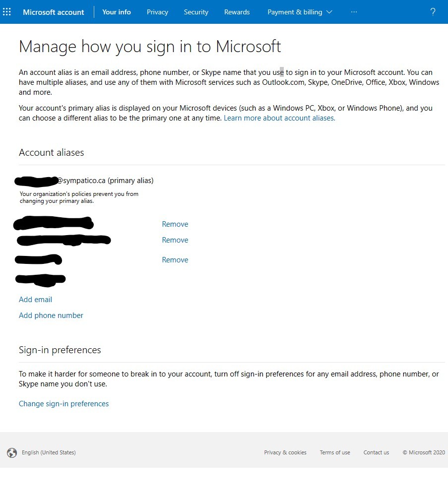Viewport: 448px width, 502px height.
Task: Expand the more options menu next to navigation
Action: 354,11
